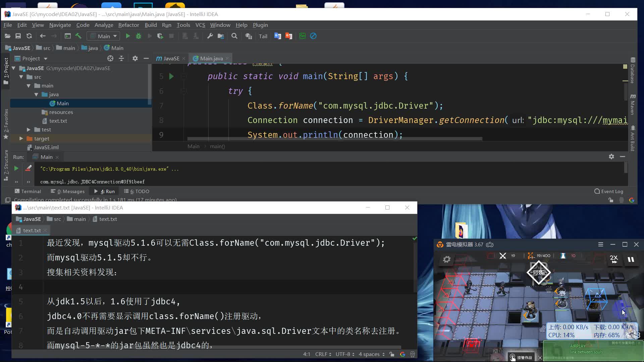Open the 0: Messages tool window
Screen dimensions: 644x362
[x=68, y=191]
